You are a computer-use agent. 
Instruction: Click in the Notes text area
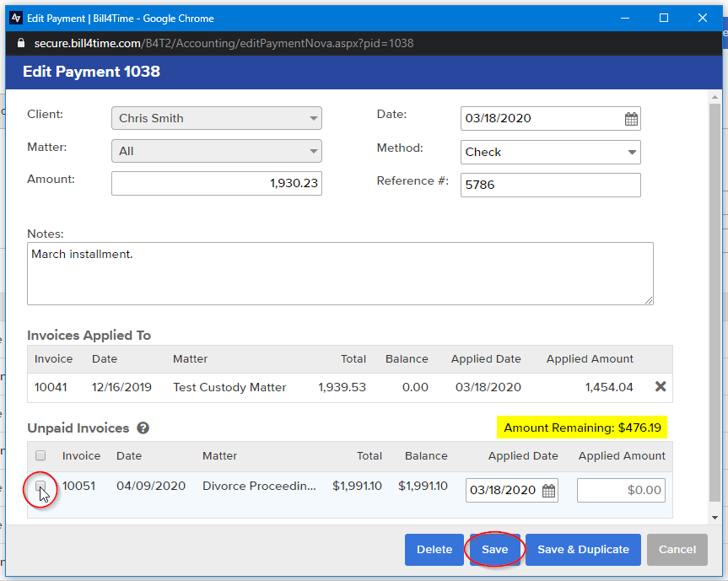point(340,274)
